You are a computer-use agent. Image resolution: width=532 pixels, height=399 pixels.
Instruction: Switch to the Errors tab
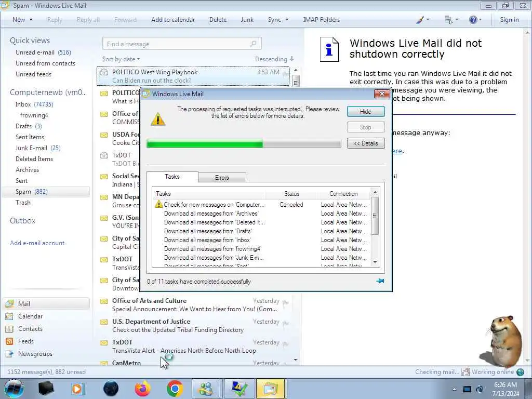click(222, 178)
